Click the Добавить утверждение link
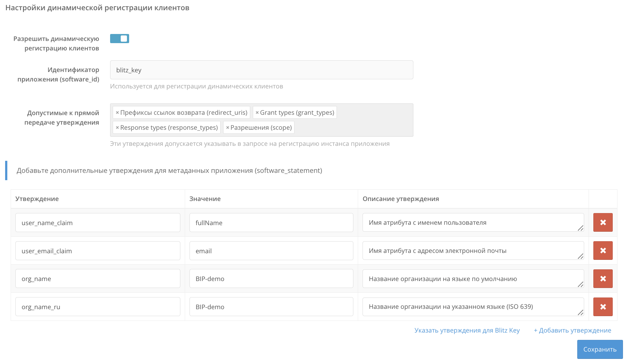The width and height of the screenshot is (627, 364). (572, 330)
